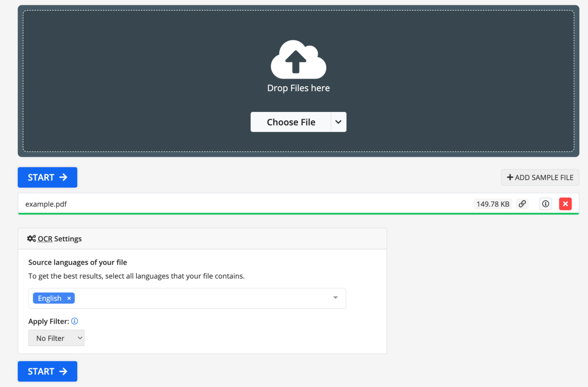This screenshot has height=387, width=588.
Task: Open the No Filter dropdown
Action: tap(56, 338)
